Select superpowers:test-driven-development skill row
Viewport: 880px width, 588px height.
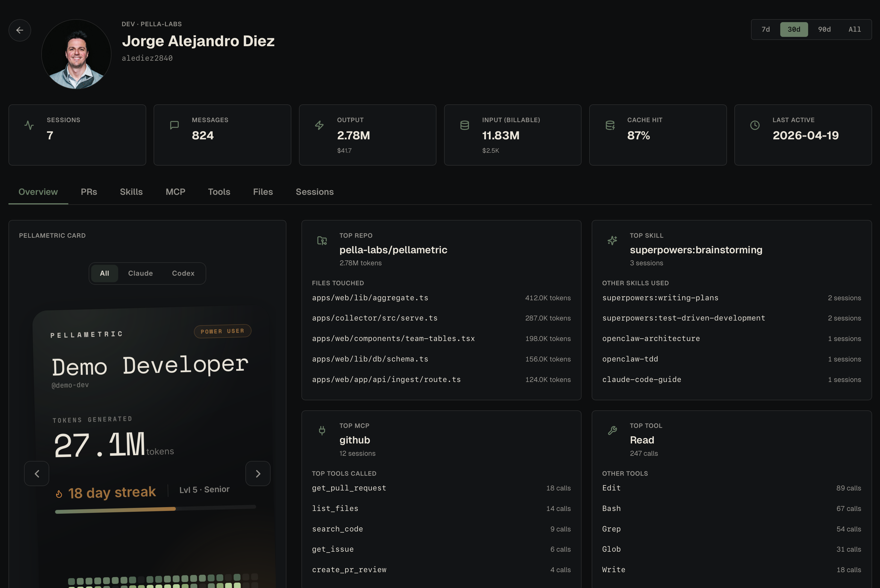click(x=731, y=318)
